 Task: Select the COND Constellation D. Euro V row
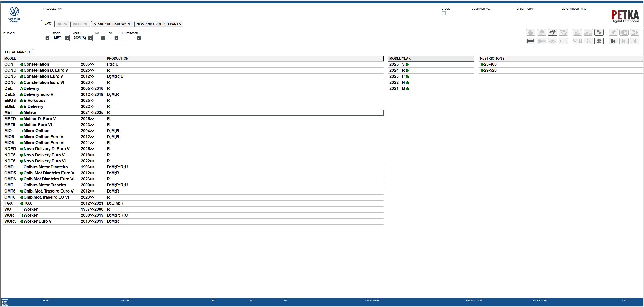(193, 70)
